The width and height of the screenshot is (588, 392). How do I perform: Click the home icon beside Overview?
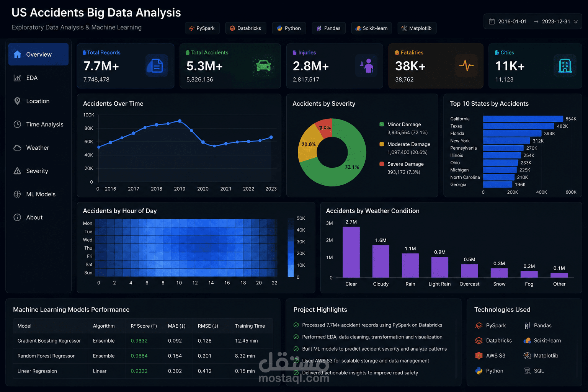tap(17, 54)
